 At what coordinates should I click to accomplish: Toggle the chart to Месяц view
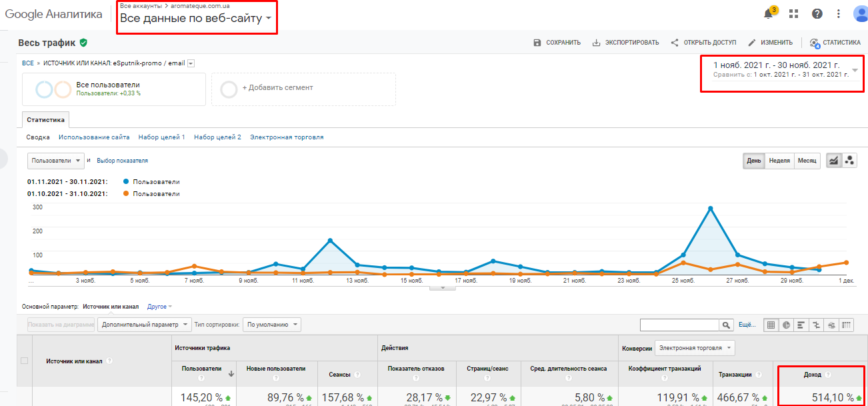(x=807, y=161)
